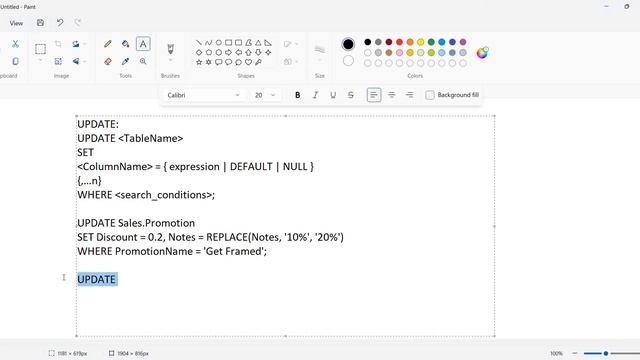Viewport: 640px width, 360px height.
Task: Align text right
Action: tap(409, 95)
